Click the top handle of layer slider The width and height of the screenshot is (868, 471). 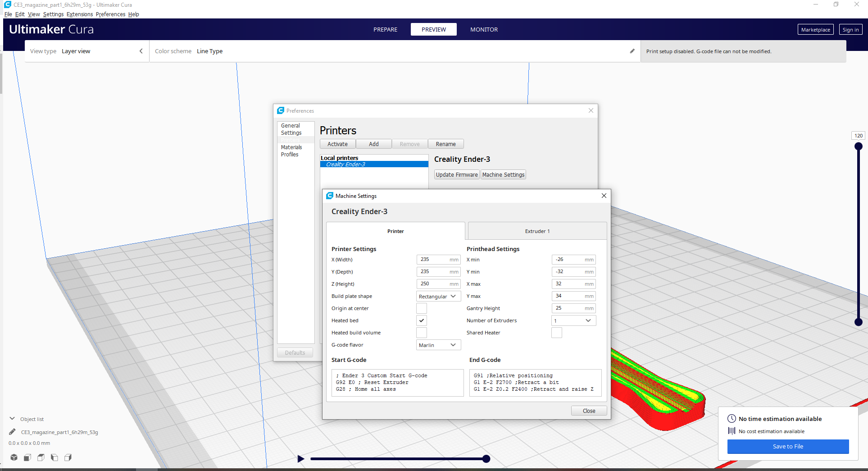[858, 146]
